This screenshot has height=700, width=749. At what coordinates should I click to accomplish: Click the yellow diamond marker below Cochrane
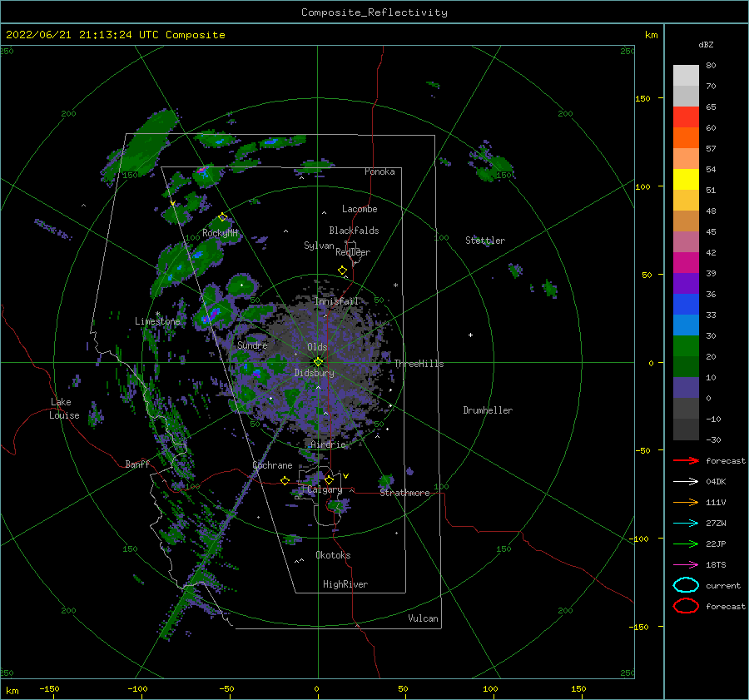[285, 480]
